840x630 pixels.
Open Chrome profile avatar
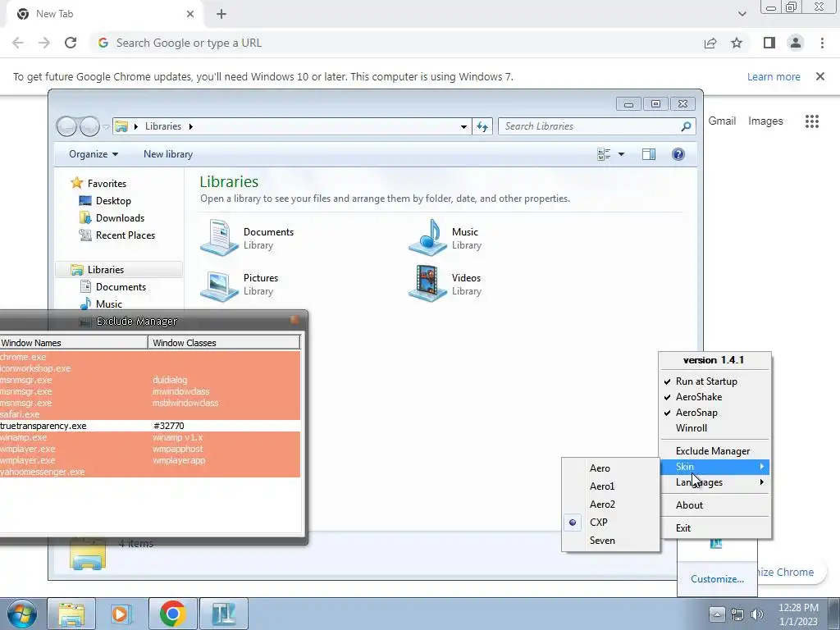tap(796, 43)
